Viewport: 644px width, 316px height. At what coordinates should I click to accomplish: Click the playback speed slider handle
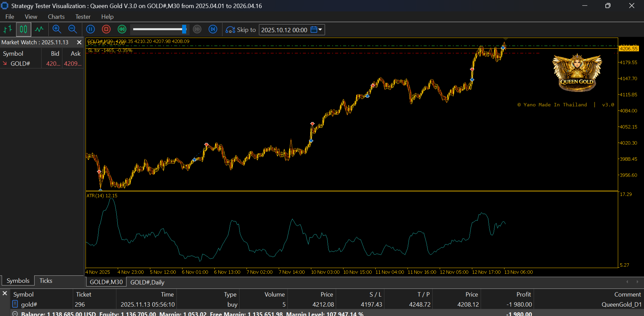pos(184,30)
